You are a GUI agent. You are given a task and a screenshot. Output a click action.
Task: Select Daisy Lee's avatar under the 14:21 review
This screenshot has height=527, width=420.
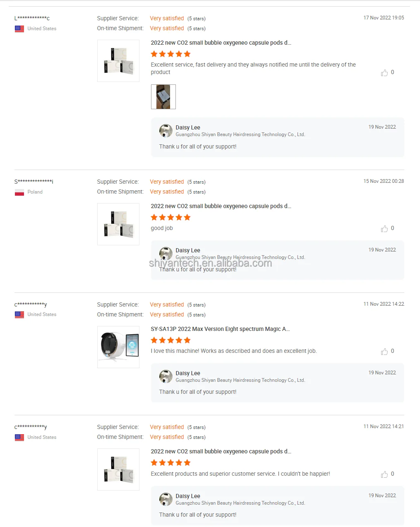166,499
